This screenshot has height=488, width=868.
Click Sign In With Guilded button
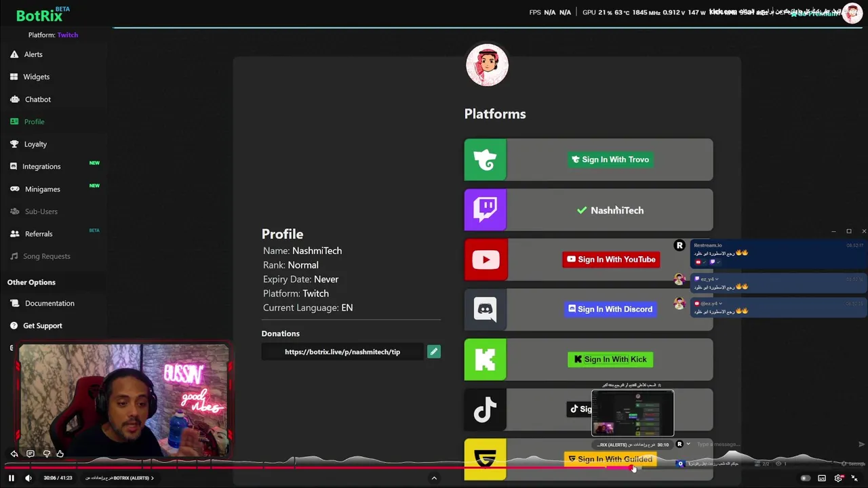pyautogui.click(x=610, y=459)
